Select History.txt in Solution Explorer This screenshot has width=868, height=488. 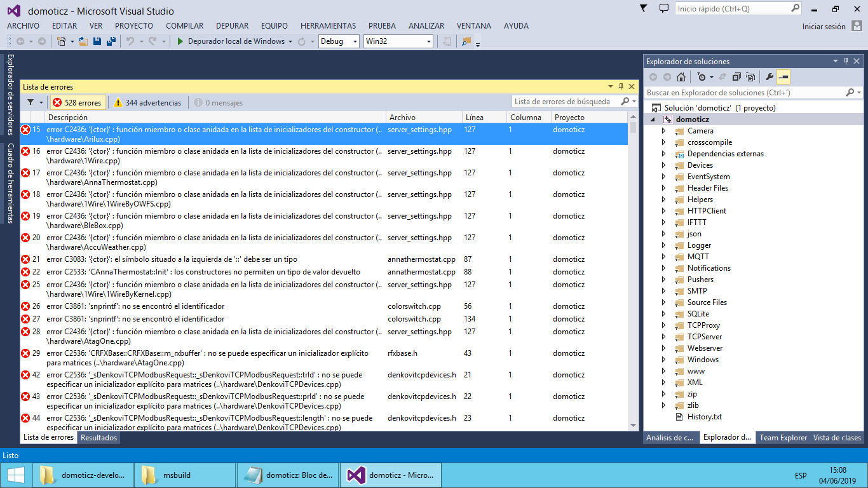point(705,417)
